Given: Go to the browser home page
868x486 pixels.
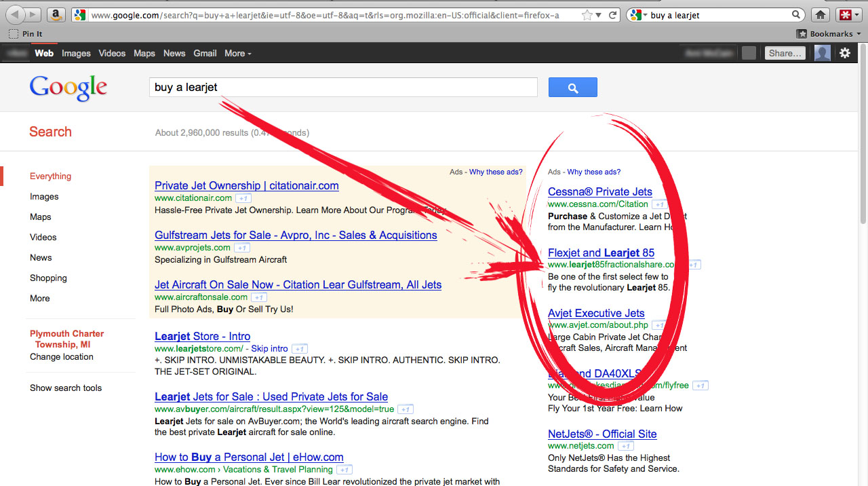Looking at the screenshot, I should [x=821, y=15].
